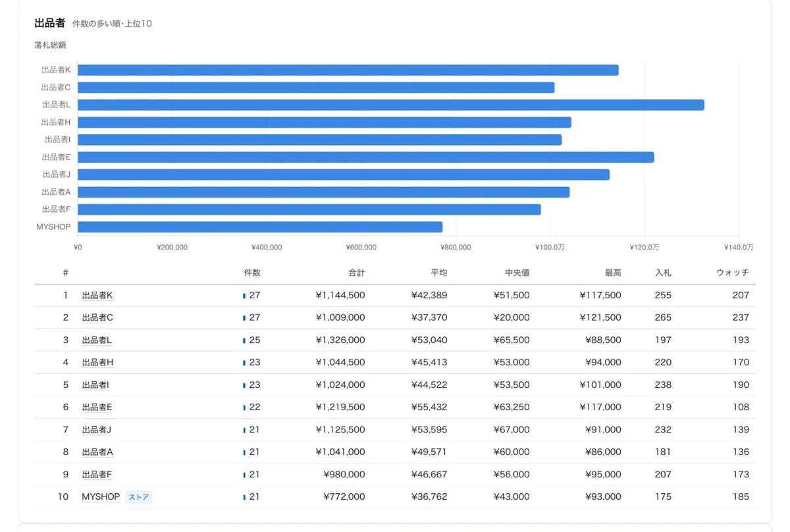Click the 出品者 section heading
Image resolution: width=790 pixels, height=532 pixels.
tap(50, 23)
